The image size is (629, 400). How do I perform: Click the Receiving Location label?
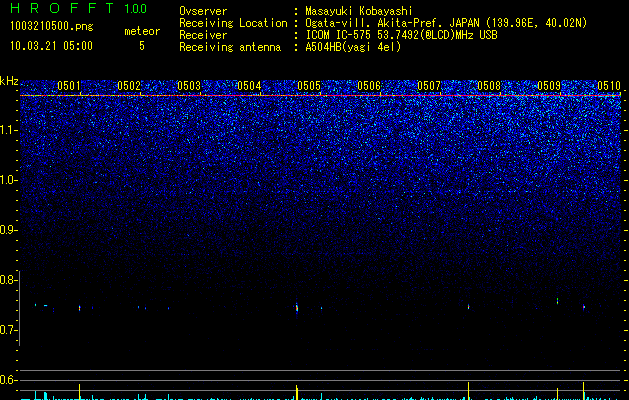point(233,23)
